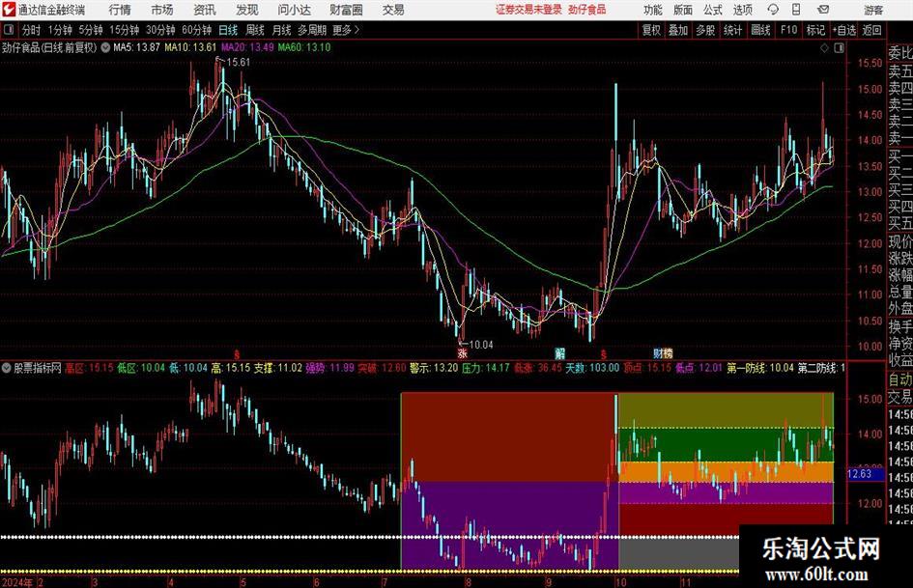
Task: Click the 涨 marker below the chart
Action: point(463,352)
